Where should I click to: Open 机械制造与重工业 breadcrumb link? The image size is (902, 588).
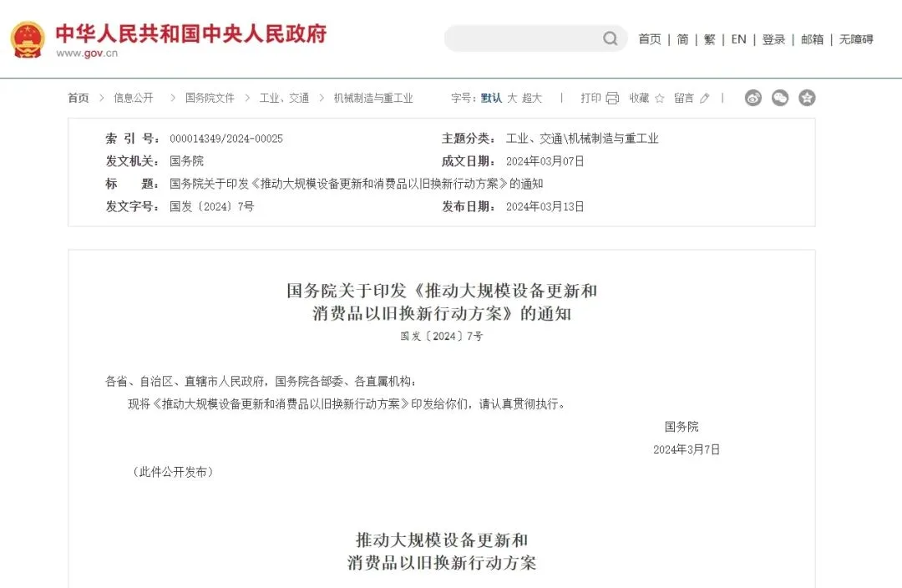(x=373, y=98)
